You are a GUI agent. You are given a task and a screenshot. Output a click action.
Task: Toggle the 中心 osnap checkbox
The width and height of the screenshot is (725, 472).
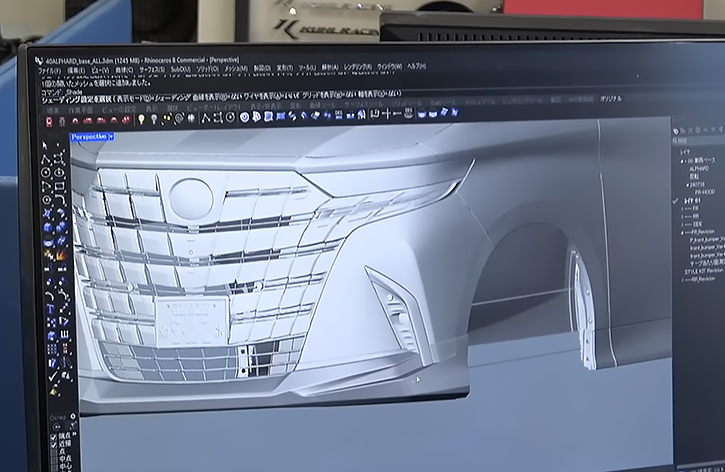[x=55, y=468]
